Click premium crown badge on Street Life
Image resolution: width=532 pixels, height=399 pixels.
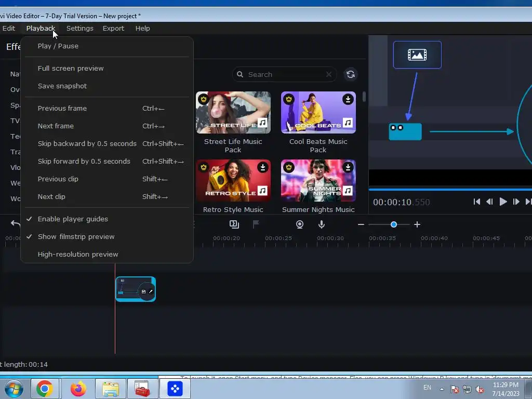coord(204,99)
